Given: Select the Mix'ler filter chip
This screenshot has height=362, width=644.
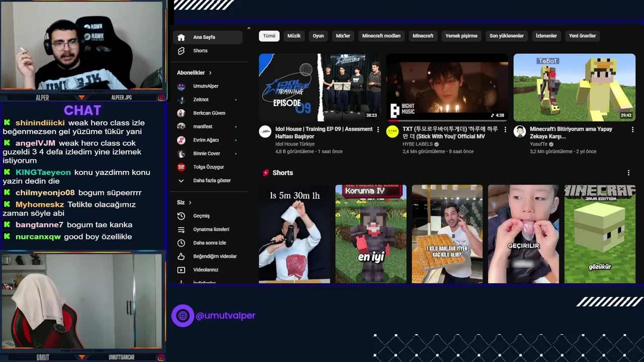Looking at the screenshot, I should (x=343, y=36).
